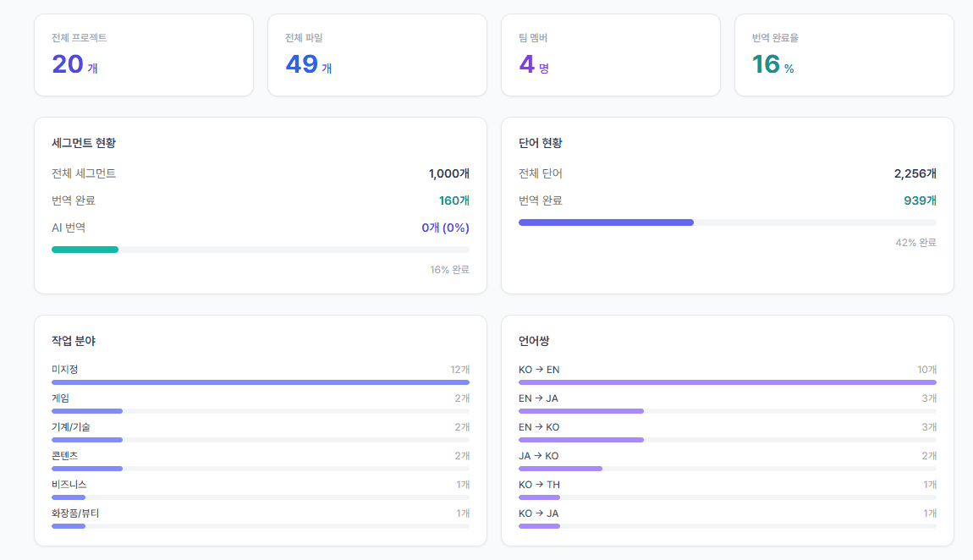Click the EN → KO pair row
Viewport: 973px width, 560px height.
[728, 432]
